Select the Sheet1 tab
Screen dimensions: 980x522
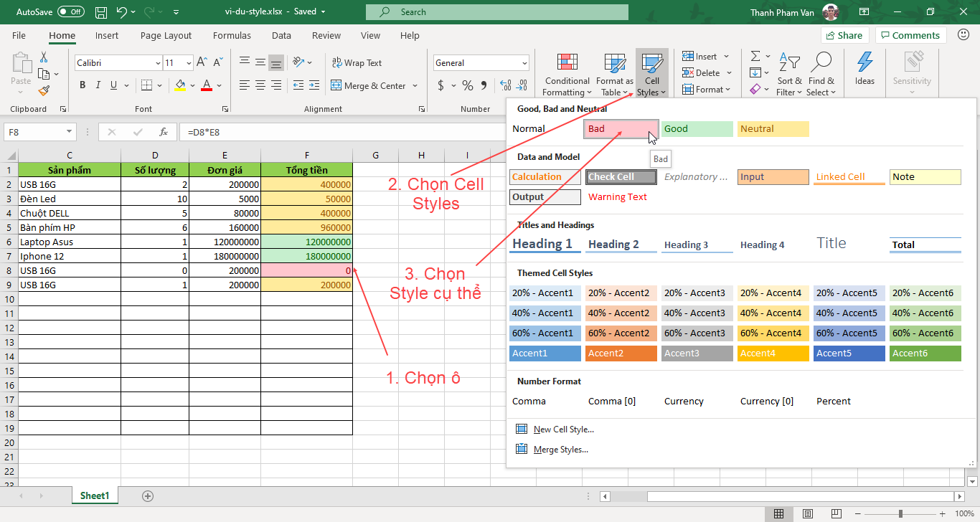coord(95,495)
